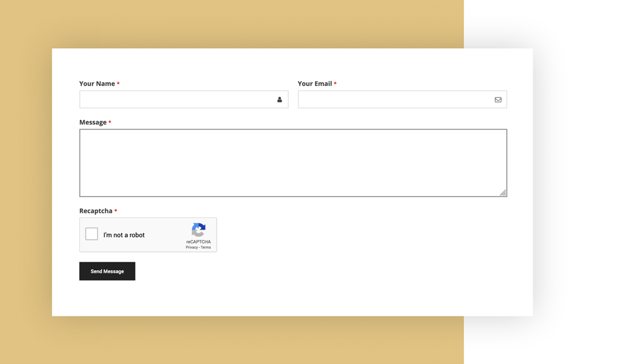Select the user silhouette inside Your Name input
This screenshot has width=624, height=364.
[279, 99]
